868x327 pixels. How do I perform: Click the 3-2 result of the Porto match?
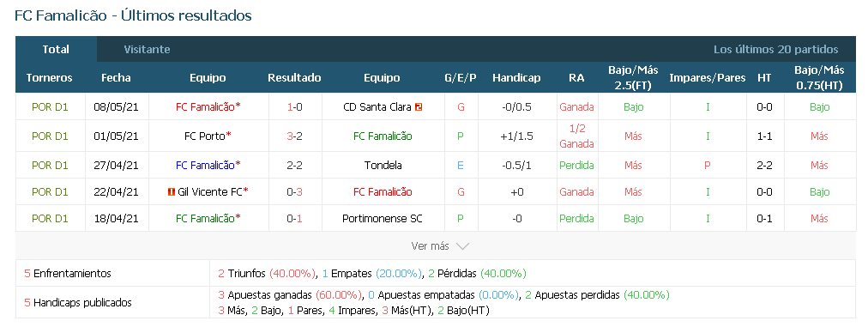[294, 136]
